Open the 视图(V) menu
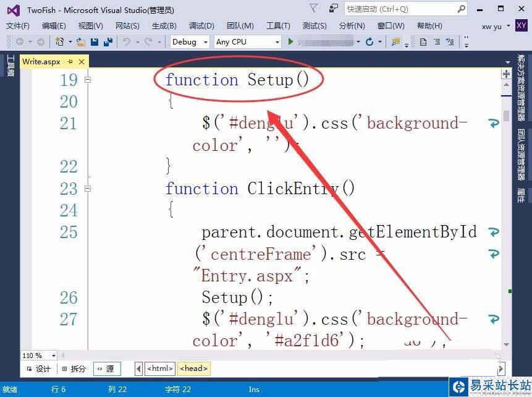The width and height of the screenshot is (532, 397). [90, 26]
